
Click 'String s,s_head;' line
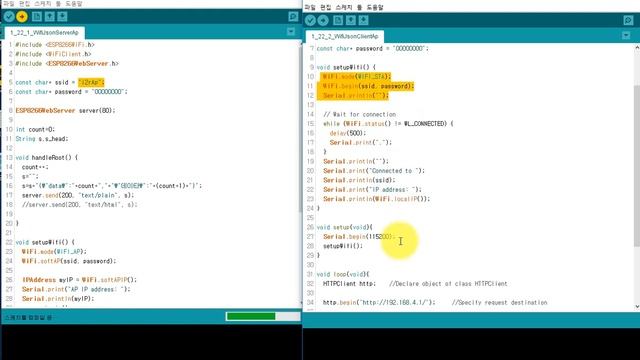click(42, 139)
